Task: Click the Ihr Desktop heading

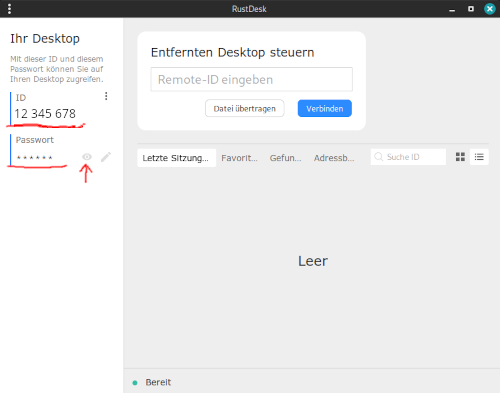Action: pos(45,39)
